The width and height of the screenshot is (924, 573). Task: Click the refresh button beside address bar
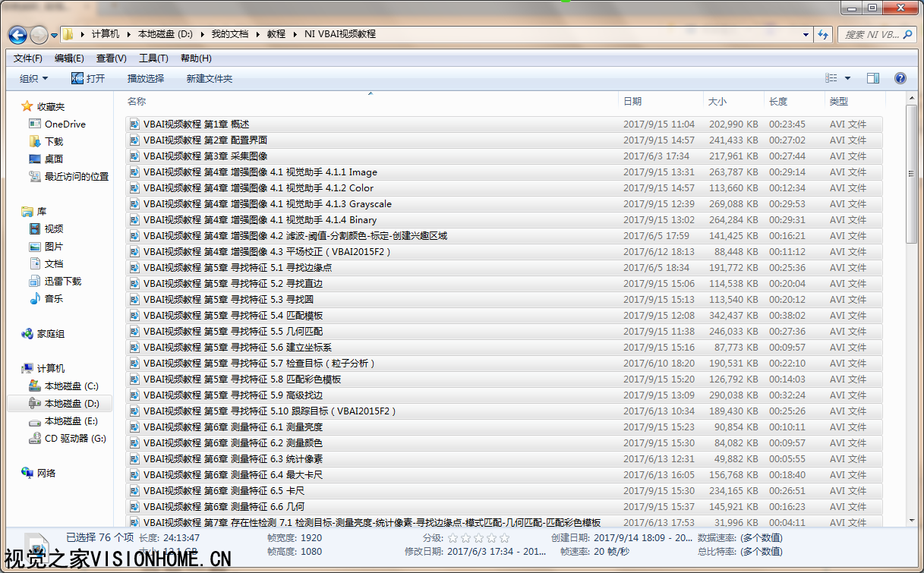pos(822,35)
